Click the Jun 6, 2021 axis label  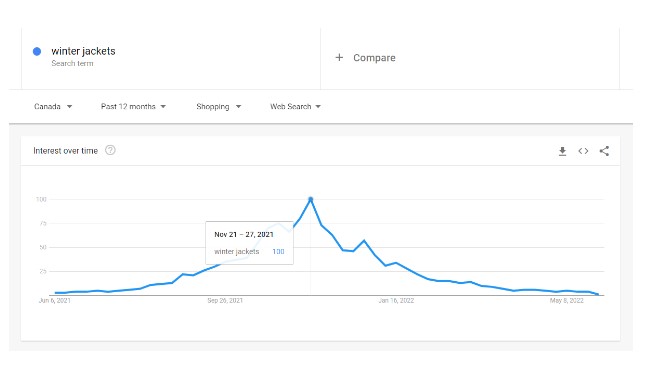(x=55, y=301)
